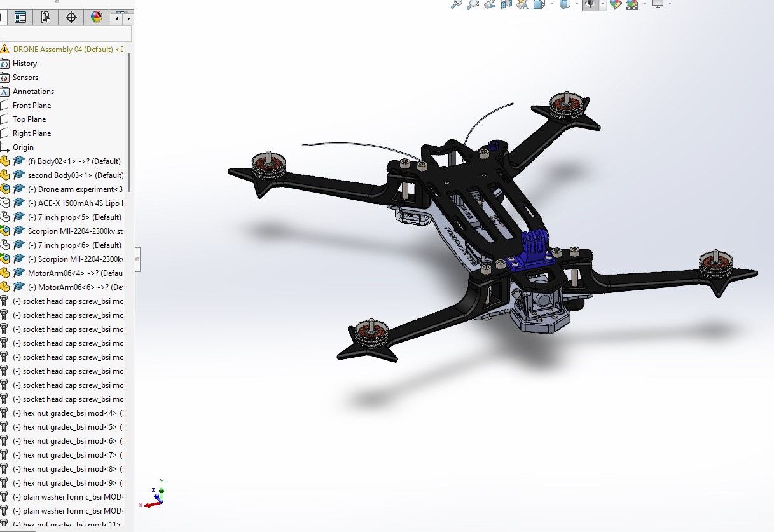Switch to the PropertyManager tab
Viewport: 774px width, 532px height.
point(46,17)
